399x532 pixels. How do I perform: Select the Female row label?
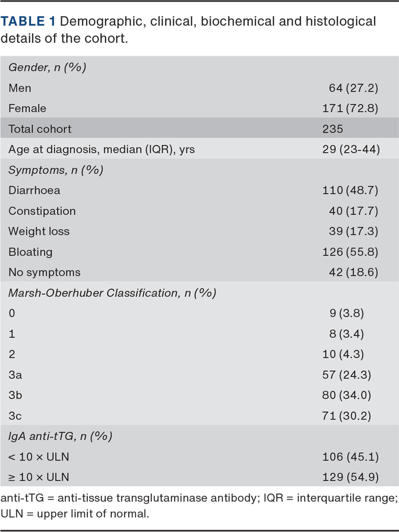tap(27, 108)
